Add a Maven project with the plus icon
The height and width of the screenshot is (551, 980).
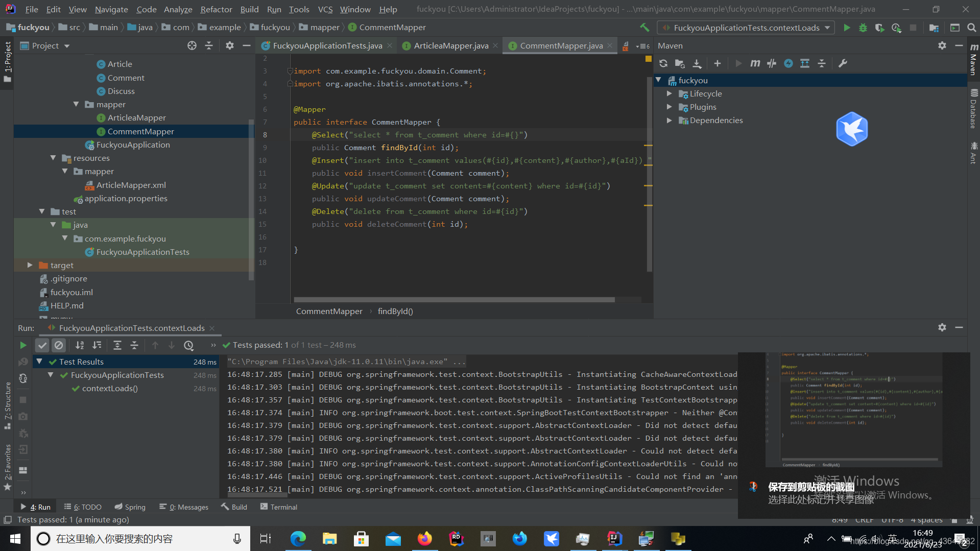click(x=717, y=63)
